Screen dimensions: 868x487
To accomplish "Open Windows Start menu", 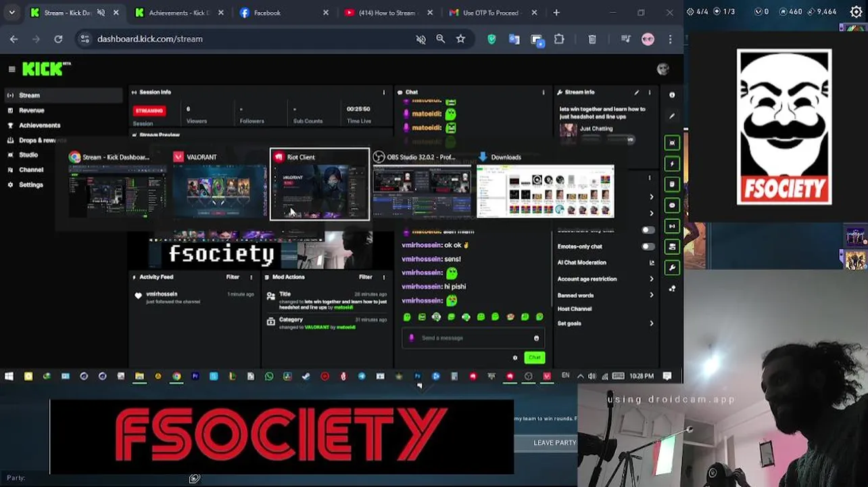I will (x=9, y=377).
